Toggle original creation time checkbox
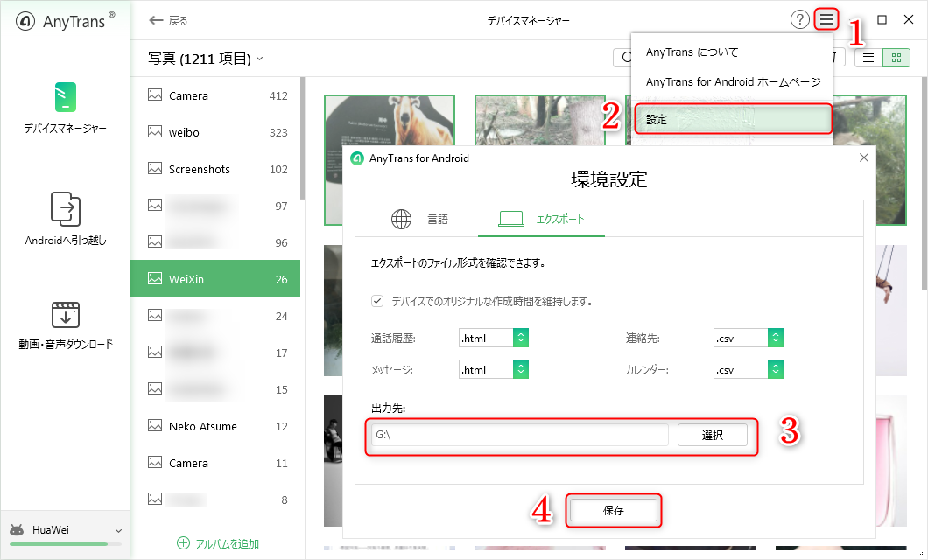Screen dimensions: 928x560 pos(377,301)
